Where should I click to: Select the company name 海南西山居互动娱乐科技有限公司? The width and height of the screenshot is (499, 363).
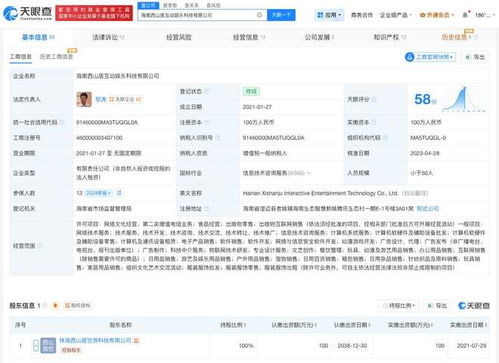(118, 76)
